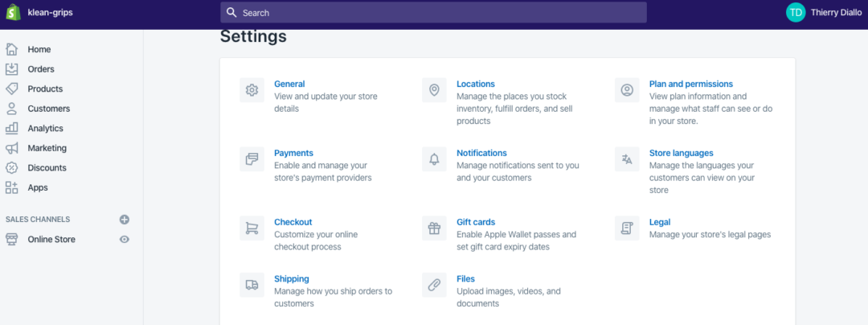Open the Shipping settings link
The image size is (868, 325).
click(291, 278)
